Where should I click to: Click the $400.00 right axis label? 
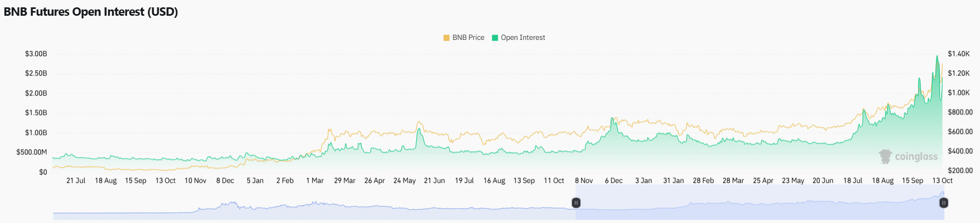960,151
